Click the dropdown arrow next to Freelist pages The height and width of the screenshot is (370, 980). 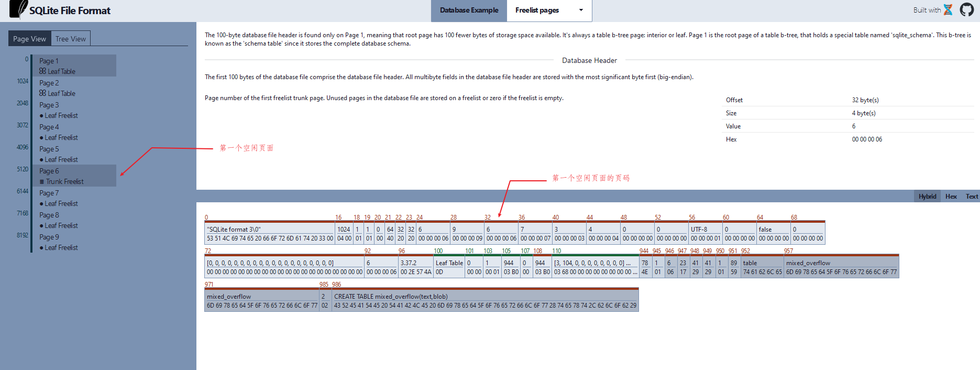click(x=580, y=10)
